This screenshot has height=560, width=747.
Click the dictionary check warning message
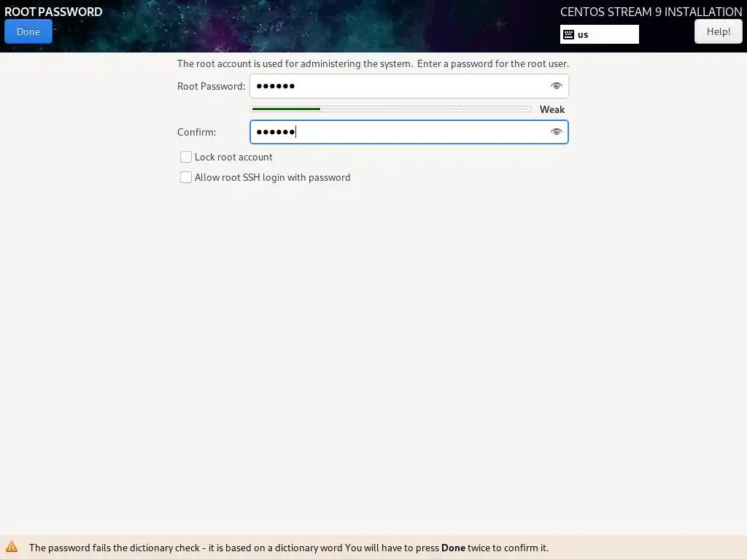(289, 548)
